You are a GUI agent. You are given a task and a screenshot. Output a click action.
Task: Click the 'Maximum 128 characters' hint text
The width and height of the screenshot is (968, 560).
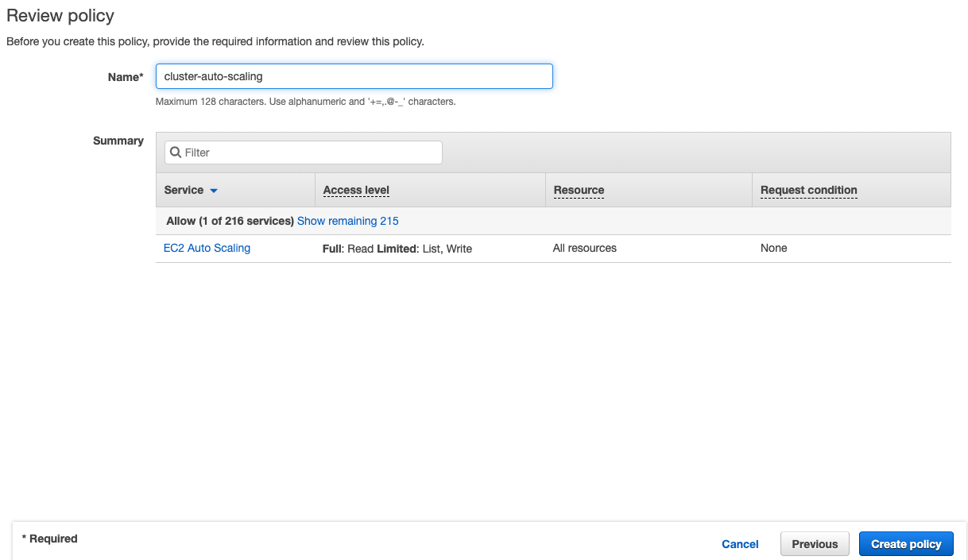(x=305, y=102)
